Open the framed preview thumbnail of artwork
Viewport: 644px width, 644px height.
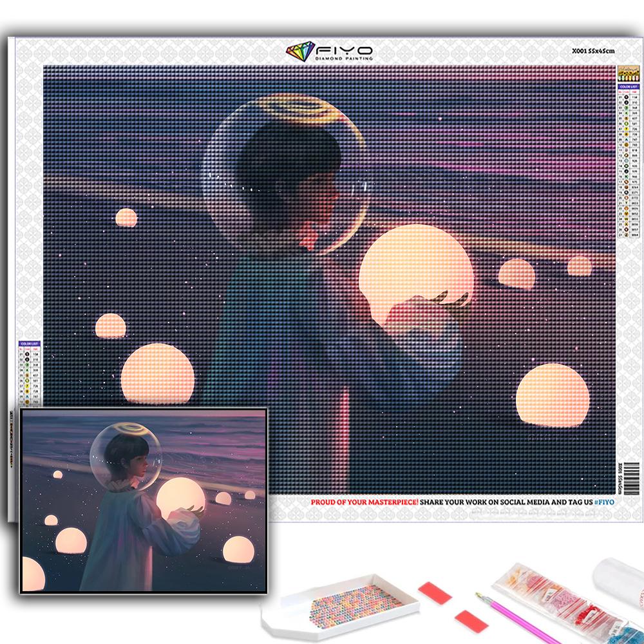click(144, 500)
